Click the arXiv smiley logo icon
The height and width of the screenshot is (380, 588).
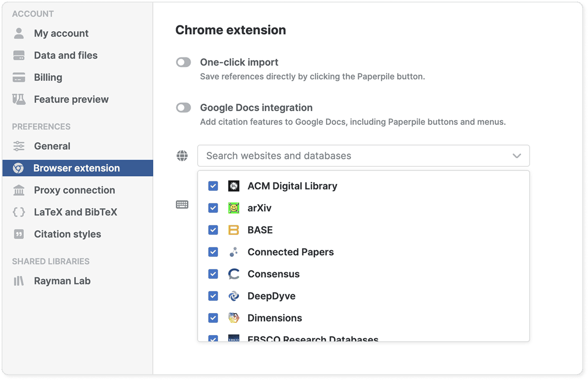pyautogui.click(x=234, y=208)
